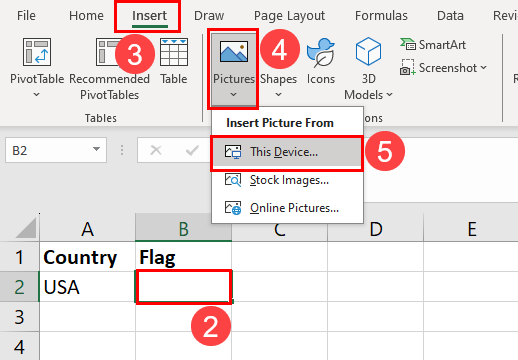Click the Select All corner triangle

(x=26, y=228)
